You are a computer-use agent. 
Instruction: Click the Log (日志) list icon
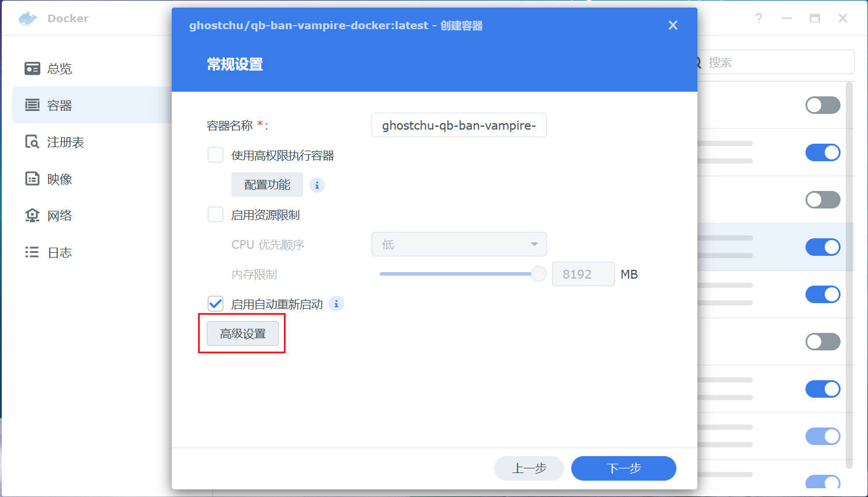click(x=32, y=252)
